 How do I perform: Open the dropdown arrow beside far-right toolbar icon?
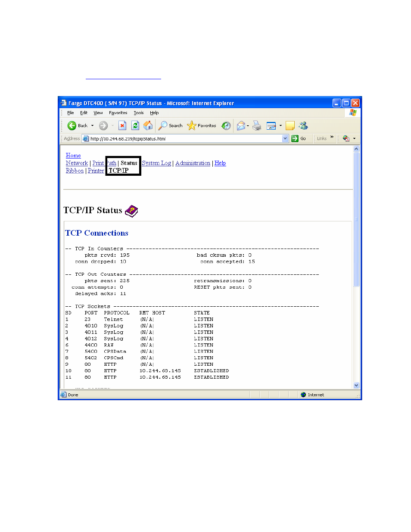click(x=354, y=139)
